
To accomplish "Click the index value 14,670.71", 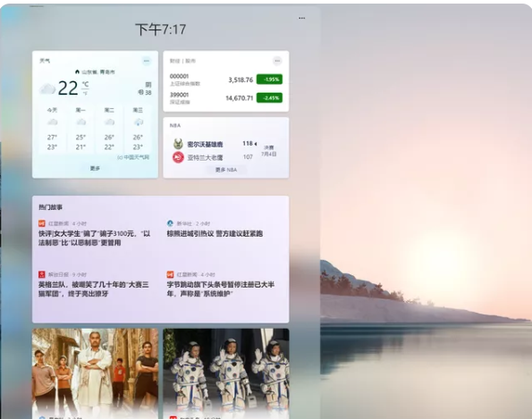I will pos(240,98).
